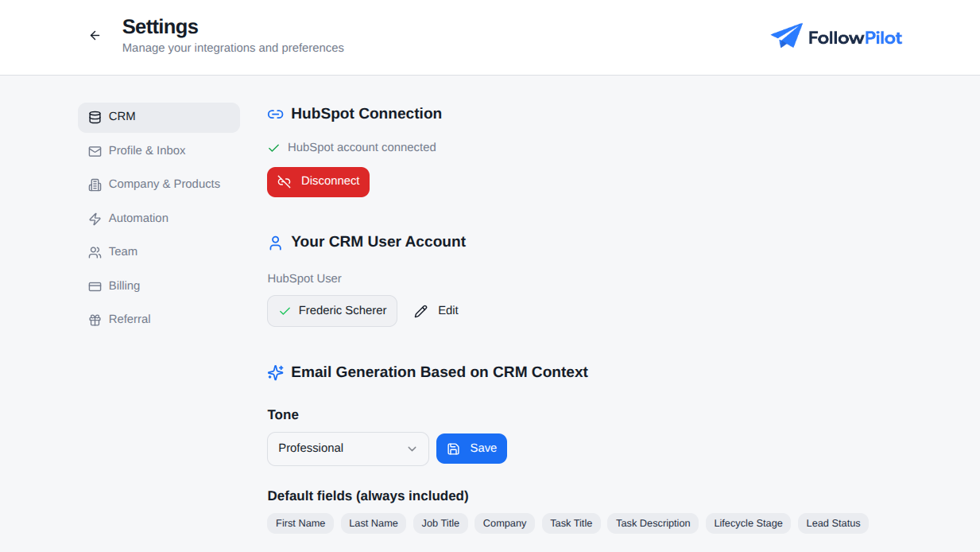Viewport: 980px width, 552px height.
Task: Click the Company field tag
Action: 505,523
